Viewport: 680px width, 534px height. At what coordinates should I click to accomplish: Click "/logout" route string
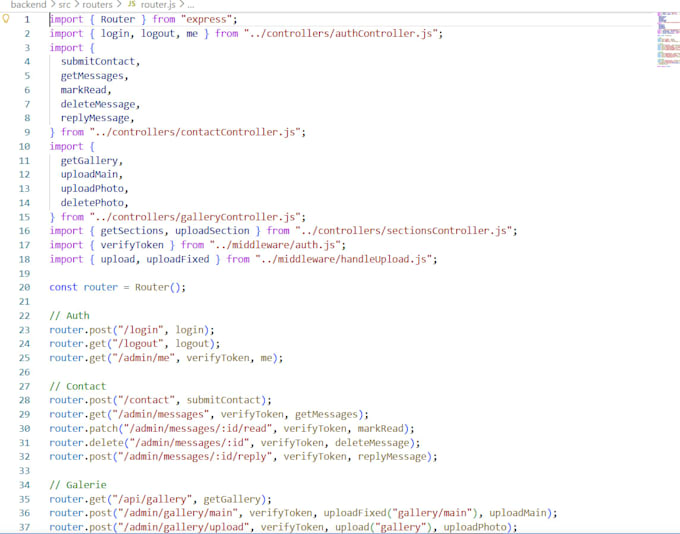(x=137, y=344)
